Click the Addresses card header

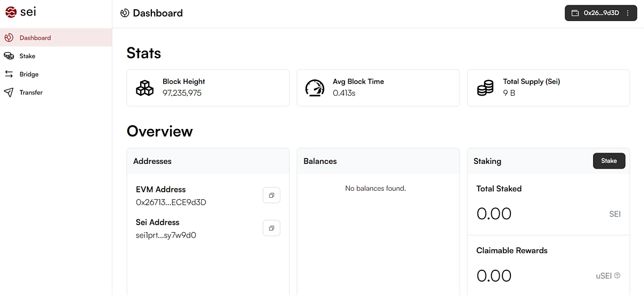208,161
